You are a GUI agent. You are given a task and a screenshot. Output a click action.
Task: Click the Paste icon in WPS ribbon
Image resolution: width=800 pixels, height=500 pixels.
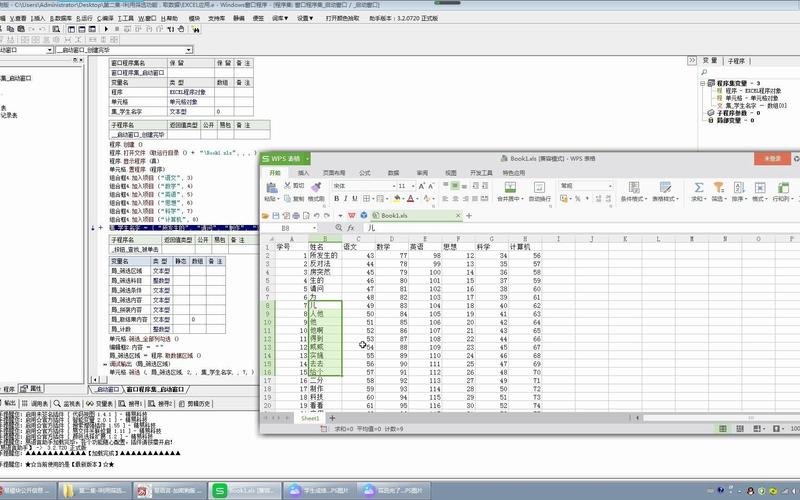(271, 188)
